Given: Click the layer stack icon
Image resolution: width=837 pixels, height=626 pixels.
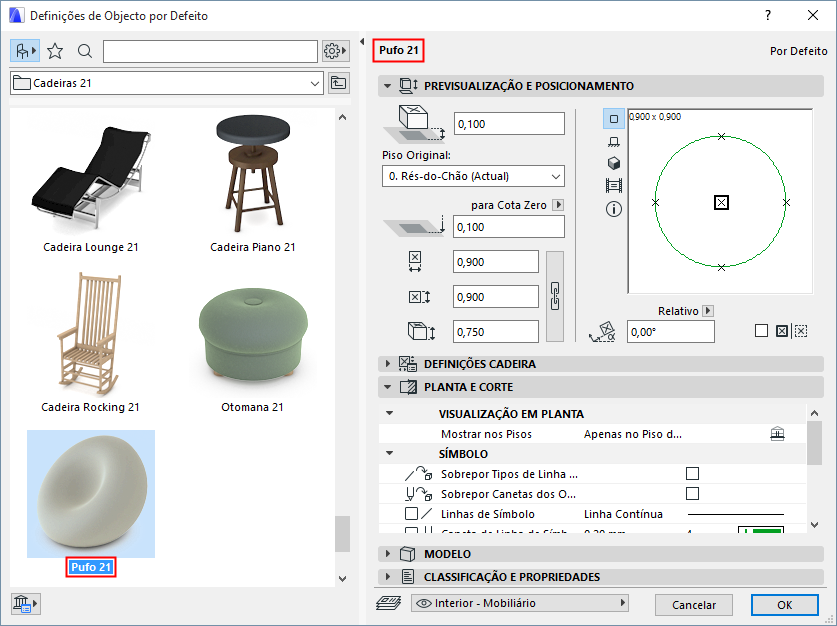Looking at the screenshot, I should [x=389, y=604].
